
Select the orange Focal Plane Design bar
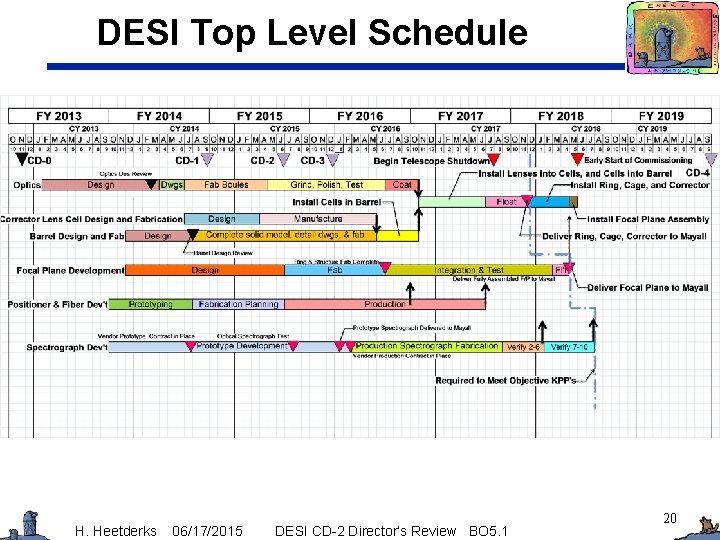pyautogui.click(x=205, y=270)
